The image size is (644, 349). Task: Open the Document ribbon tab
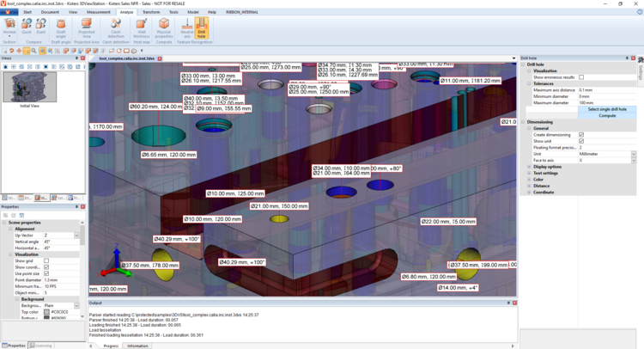pyautogui.click(x=50, y=12)
